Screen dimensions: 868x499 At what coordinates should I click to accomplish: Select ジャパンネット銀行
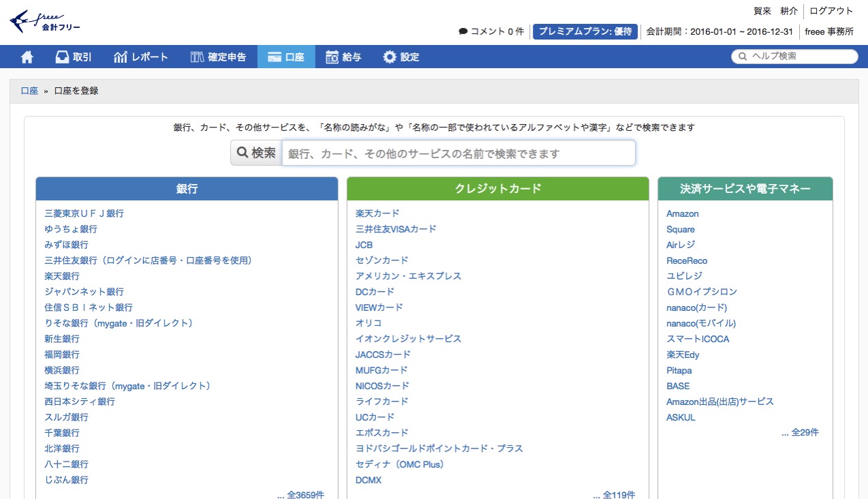pyautogui.click(x=84, y=292)
